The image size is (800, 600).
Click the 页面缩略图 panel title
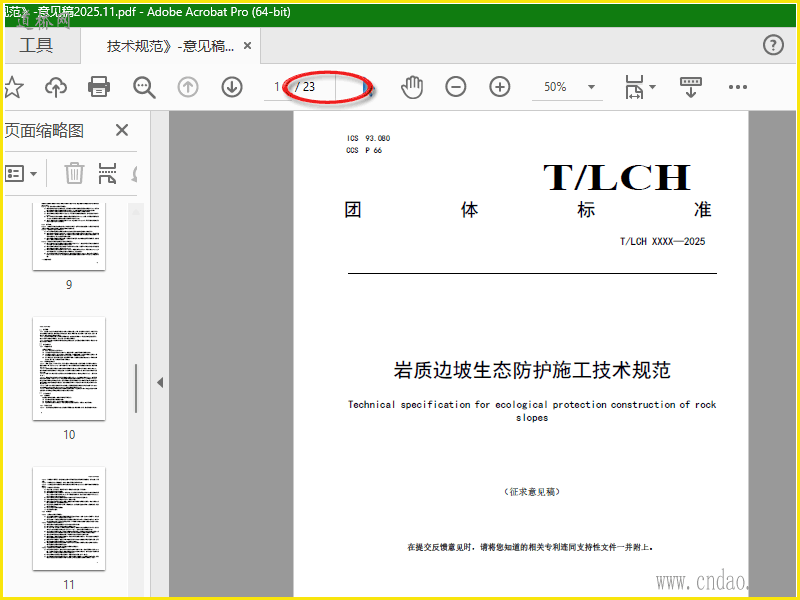pos(44,131)
